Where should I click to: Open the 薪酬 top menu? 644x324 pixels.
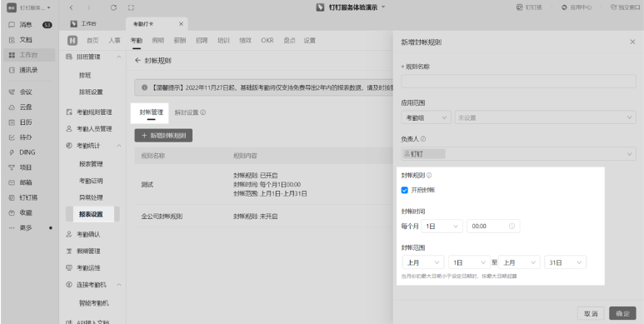click(x=180, y=40)
